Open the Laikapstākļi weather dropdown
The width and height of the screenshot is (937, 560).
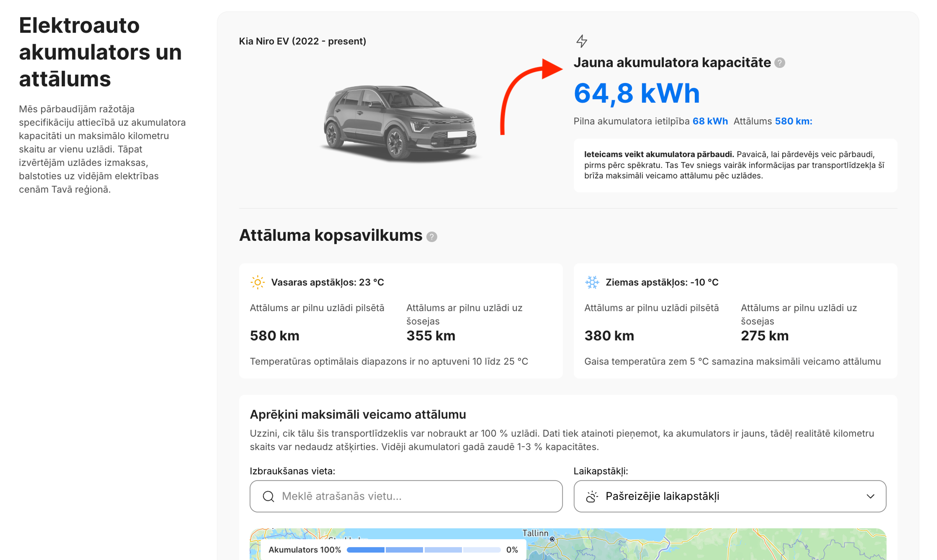730,496
